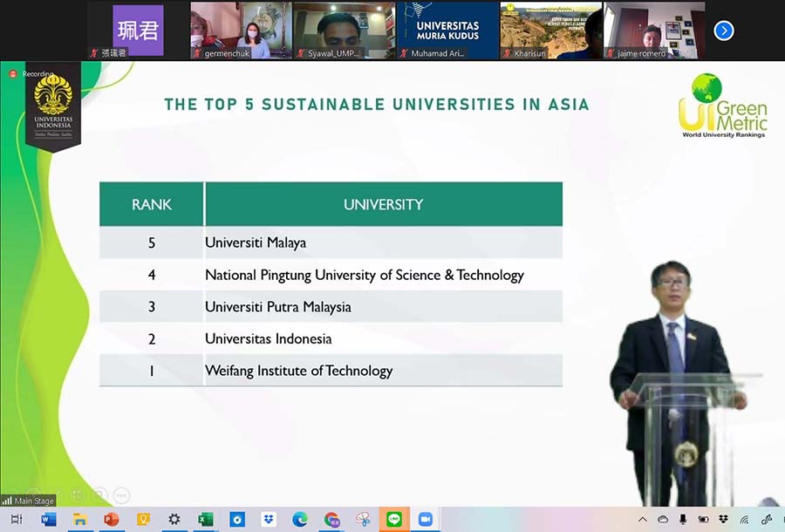The image size is (785, 532).
Task: Click the Main Stage signal indicator
Action: pyautogui.click(x=28, y=501)
